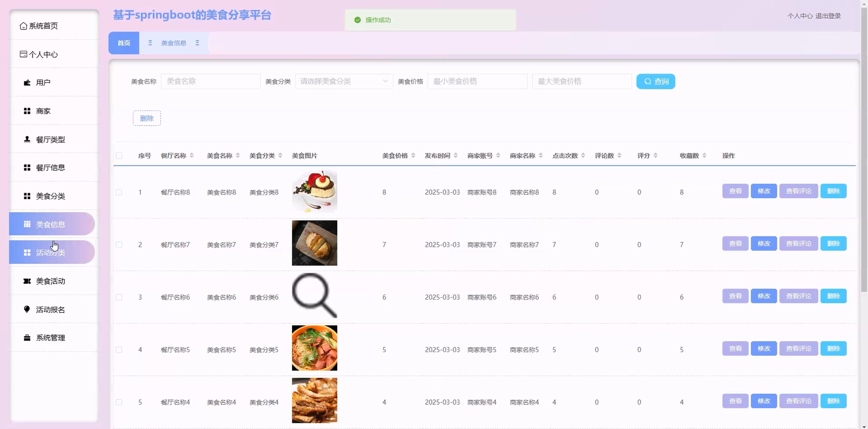Click the grid icon beside 商家
The image size is (868, 429).
(x=27, y=111)
